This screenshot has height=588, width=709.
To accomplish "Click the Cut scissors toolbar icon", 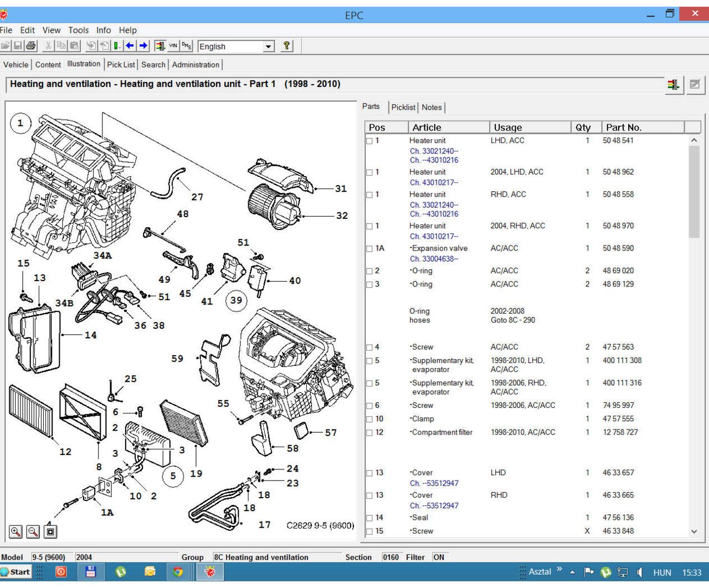I will pos(49,46).
